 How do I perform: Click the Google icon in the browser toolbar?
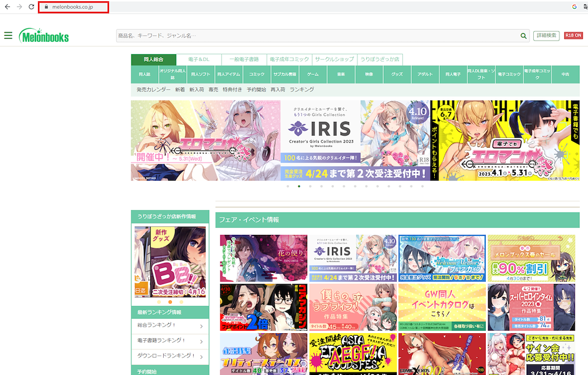(x=574, y=7)
